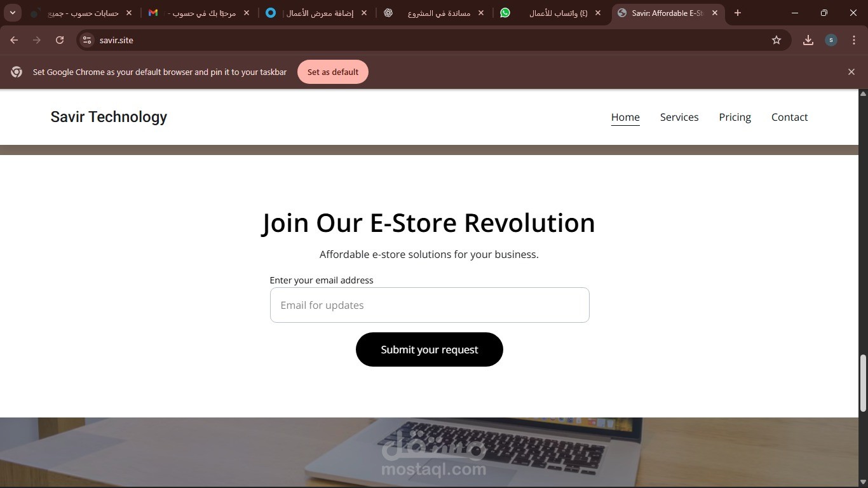The height and width of the screenshot is (488, 868).
Task: Bookmark this page with the star icon
Action: (776, 40)
